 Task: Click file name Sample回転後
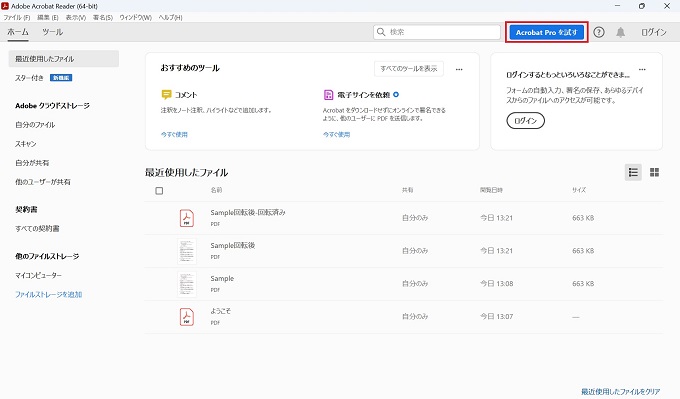point(233,245)
